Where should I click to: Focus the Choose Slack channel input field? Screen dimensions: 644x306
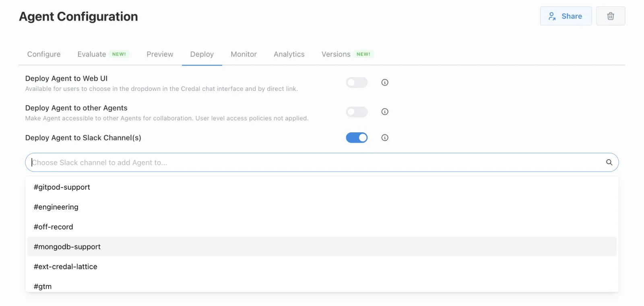tap(314, 162)
